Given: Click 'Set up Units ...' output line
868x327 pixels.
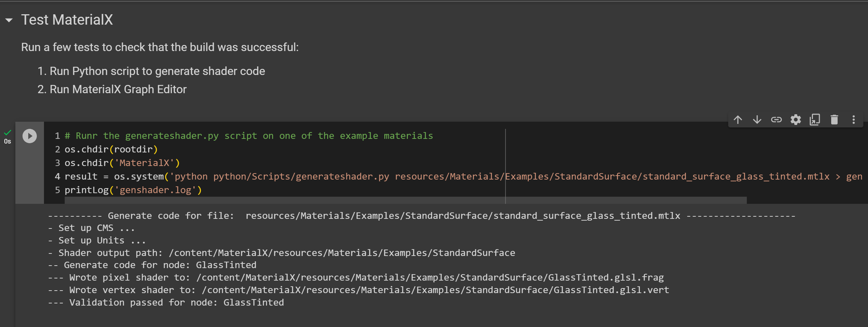Looking at the screenshot, I should (97, 240).
